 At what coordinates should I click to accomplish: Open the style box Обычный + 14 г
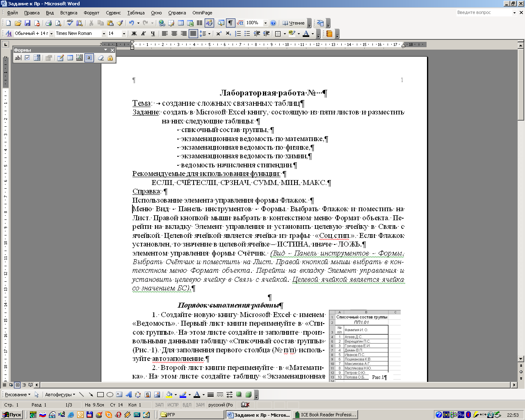(x=34, y=34)
